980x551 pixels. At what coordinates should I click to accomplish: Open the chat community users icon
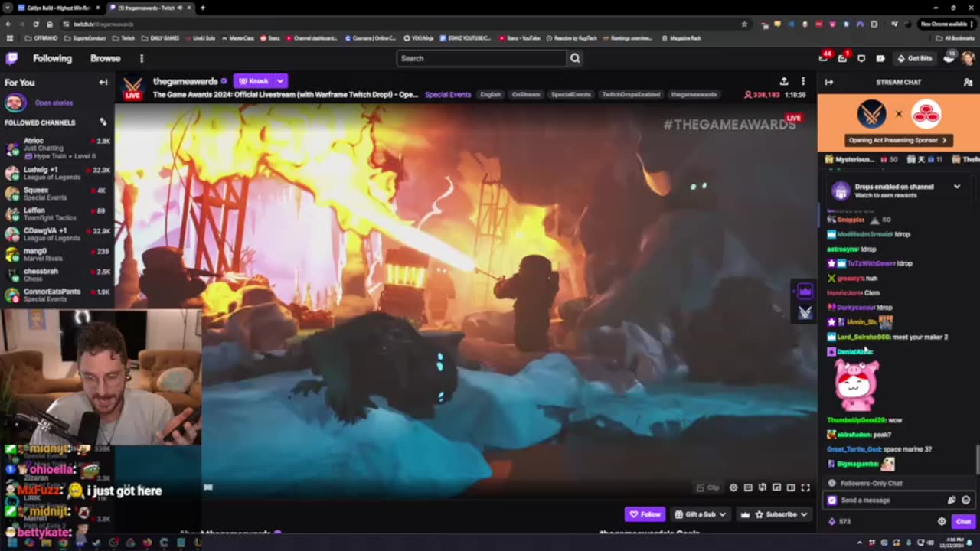968,82
